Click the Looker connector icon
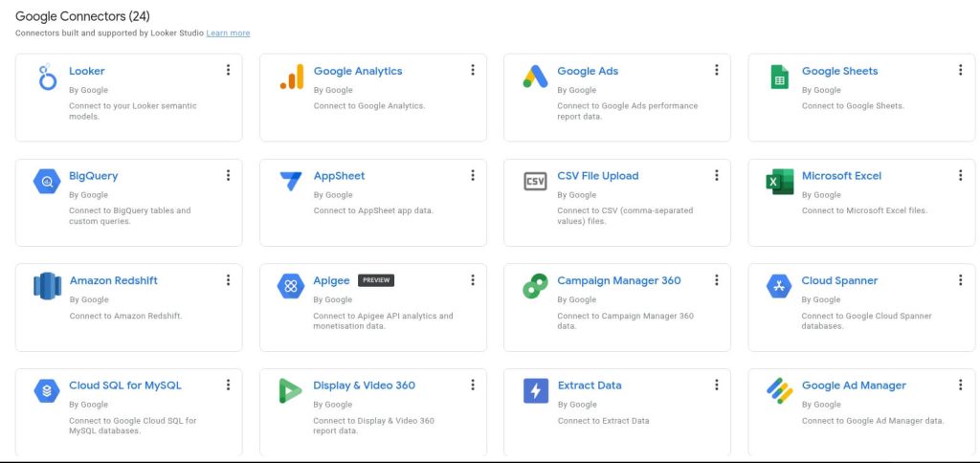The width and height of the screenshot is (980, 463). (47, 77)
